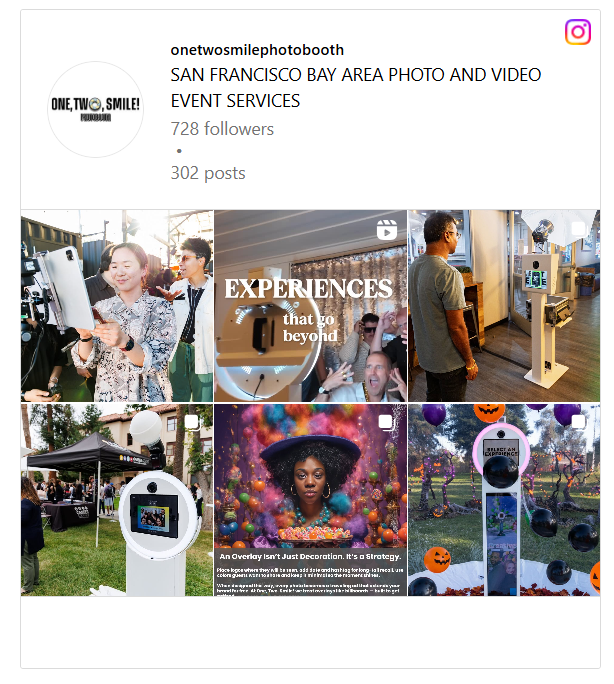
Task: Open the 'Experiences that go beyond' reel
Action: [310, 306]
